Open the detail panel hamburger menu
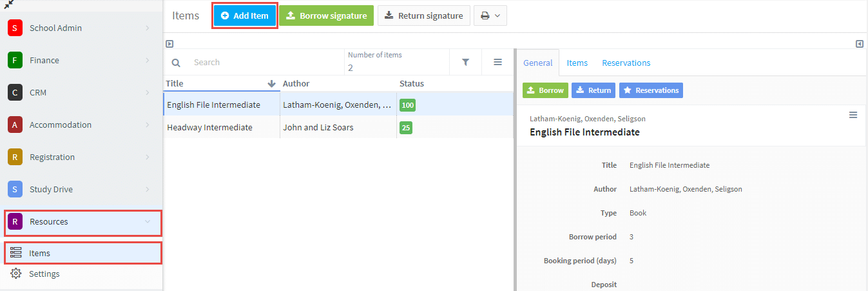Viewport: 868px width, 291px height. 853,115
